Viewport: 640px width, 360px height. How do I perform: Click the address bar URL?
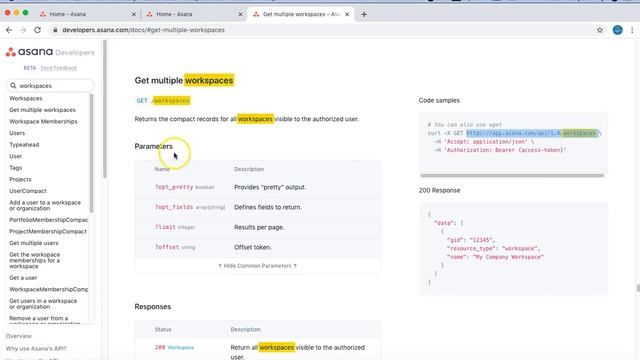pyautogui.click(x=143, y=30)
